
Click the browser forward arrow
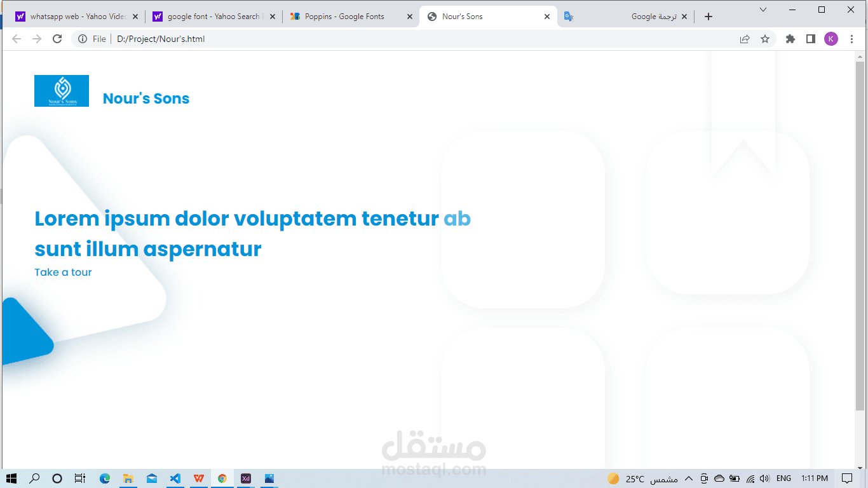(x=37, y=39)
